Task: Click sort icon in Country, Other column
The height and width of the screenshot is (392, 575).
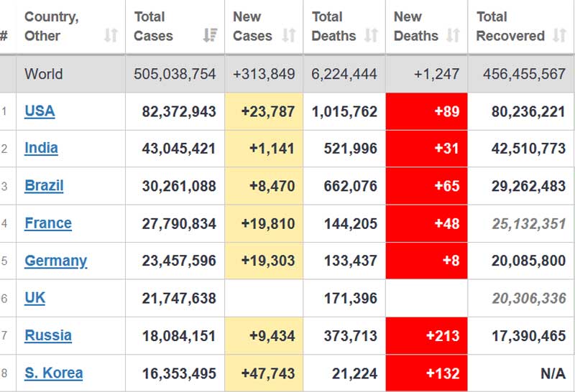Action: click(x=111, y=35)
